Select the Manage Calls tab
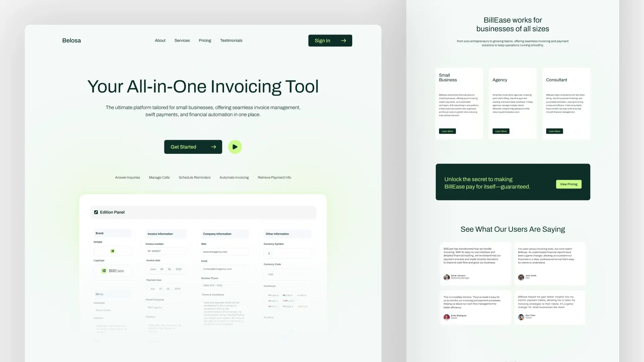 [159, 178]
